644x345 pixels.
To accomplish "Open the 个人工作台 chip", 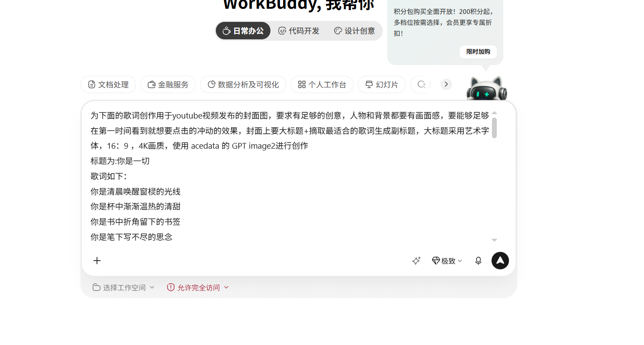I will pyautogui.click(x=322, y=84).
